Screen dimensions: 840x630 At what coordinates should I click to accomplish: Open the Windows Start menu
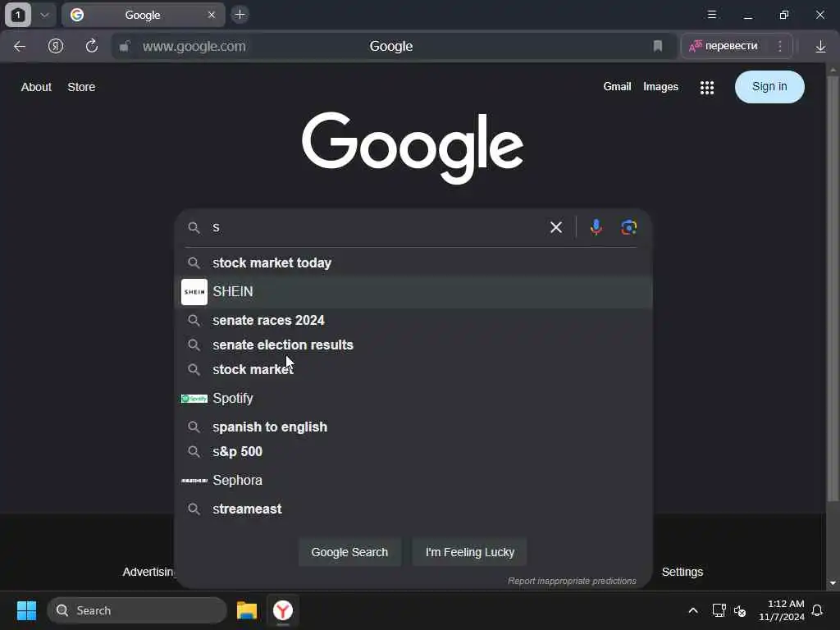(26, 610)
